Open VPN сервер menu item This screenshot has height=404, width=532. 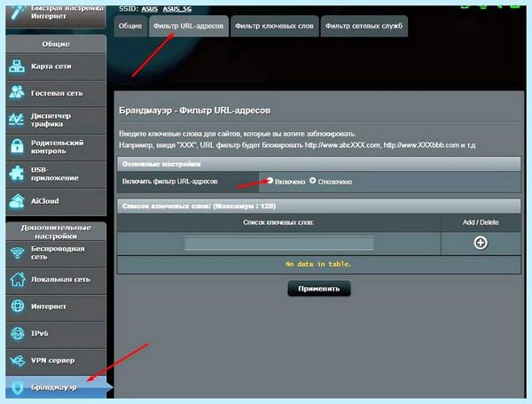[56, 361]
